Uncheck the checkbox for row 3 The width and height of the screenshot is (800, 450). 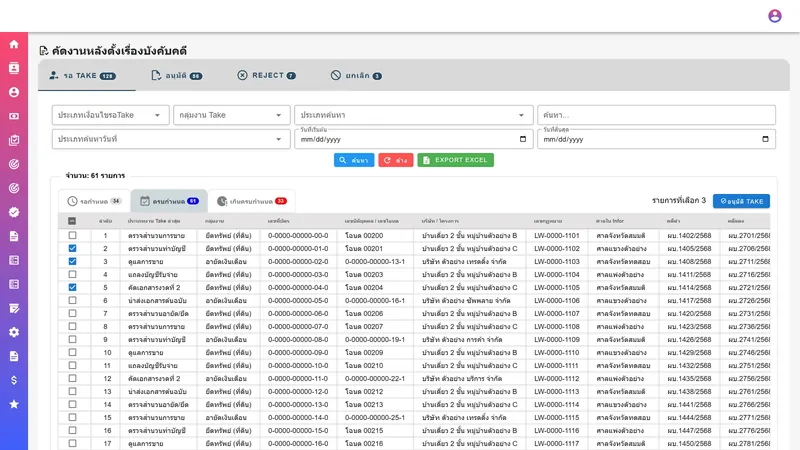[72, 261]
